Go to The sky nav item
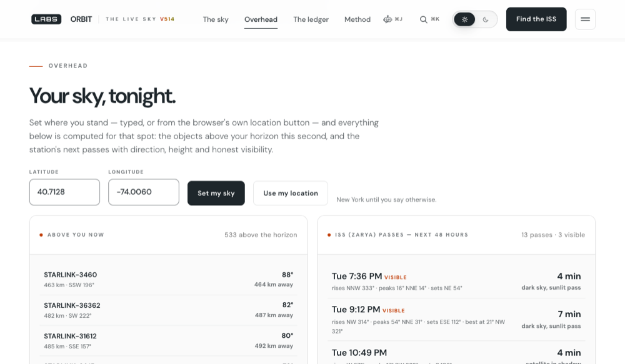Image resolution: width=625 pixels, height=364 pixels. coord(216,19)
